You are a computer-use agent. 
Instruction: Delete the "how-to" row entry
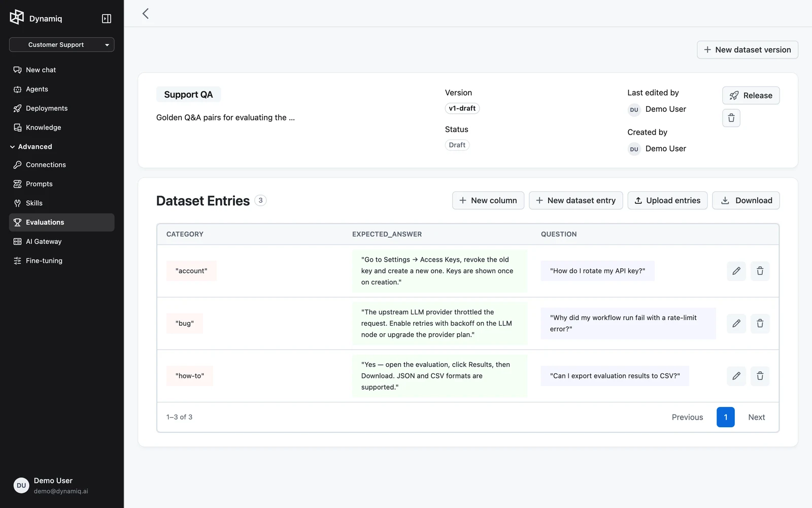760,376
